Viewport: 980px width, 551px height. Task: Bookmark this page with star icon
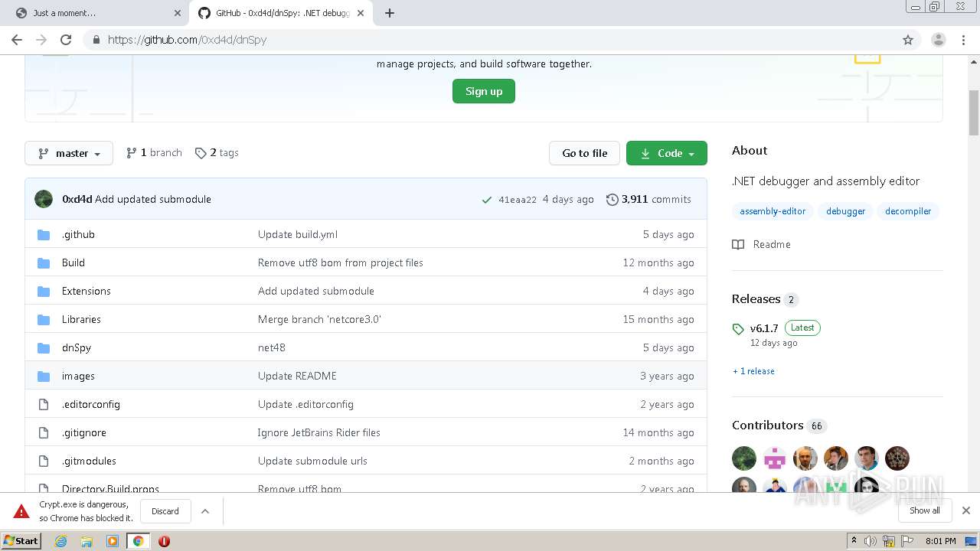click(908, 40)
